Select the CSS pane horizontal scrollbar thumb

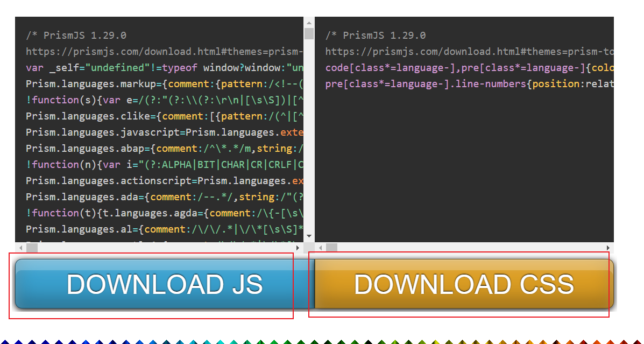[331, 248]
